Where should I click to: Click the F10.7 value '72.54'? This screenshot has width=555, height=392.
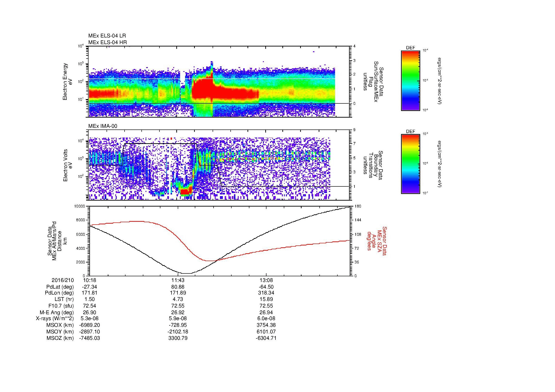90,306
